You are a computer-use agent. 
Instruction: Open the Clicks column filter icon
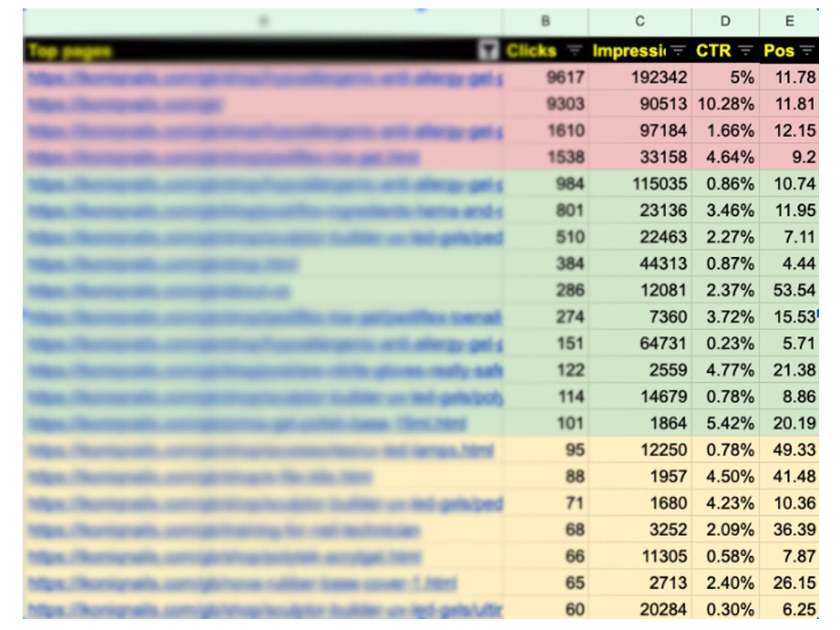575,51
